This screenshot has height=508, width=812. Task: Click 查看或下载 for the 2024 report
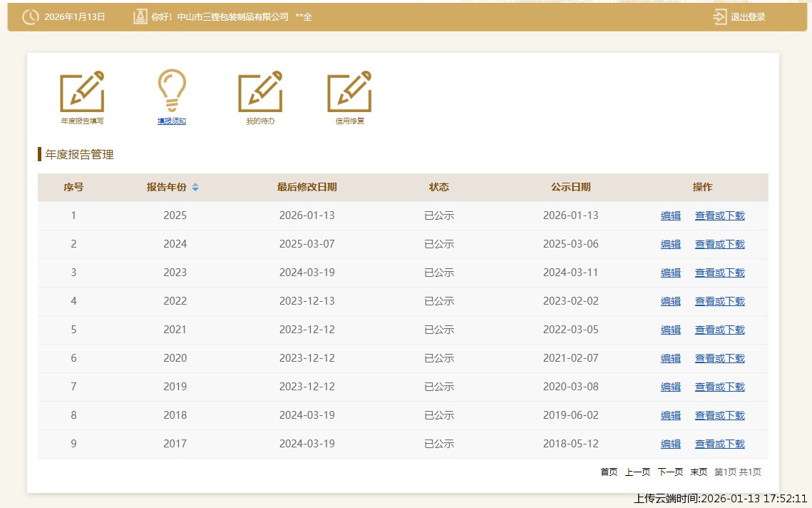pyautogui.click(x=719, y=244)
